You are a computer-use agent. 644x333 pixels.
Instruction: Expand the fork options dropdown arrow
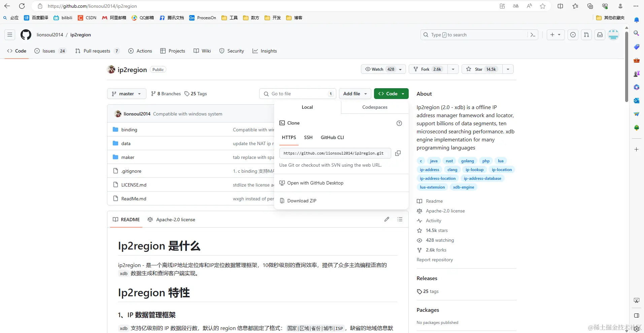(453, 69)
